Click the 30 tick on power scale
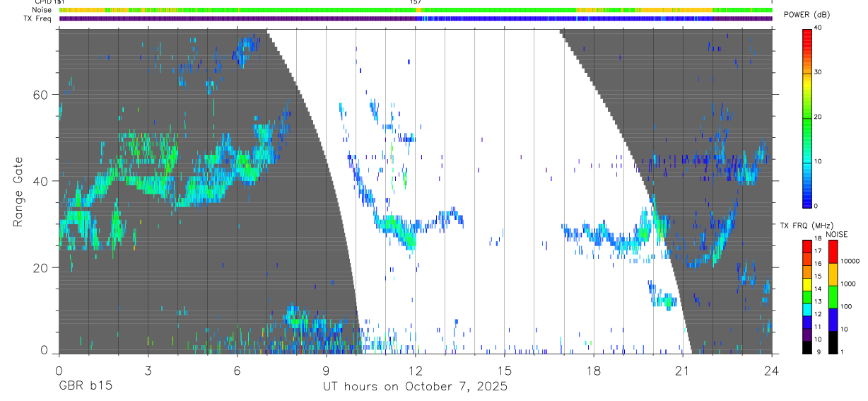The height and width of the screenshot is (401, 868). point(818,73)
